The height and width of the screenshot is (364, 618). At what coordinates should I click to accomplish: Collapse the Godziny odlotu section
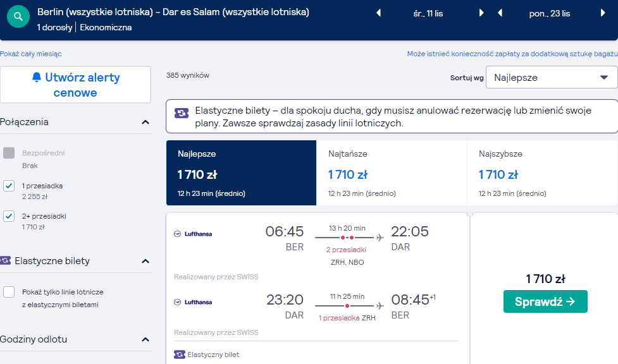coord(145,339)
